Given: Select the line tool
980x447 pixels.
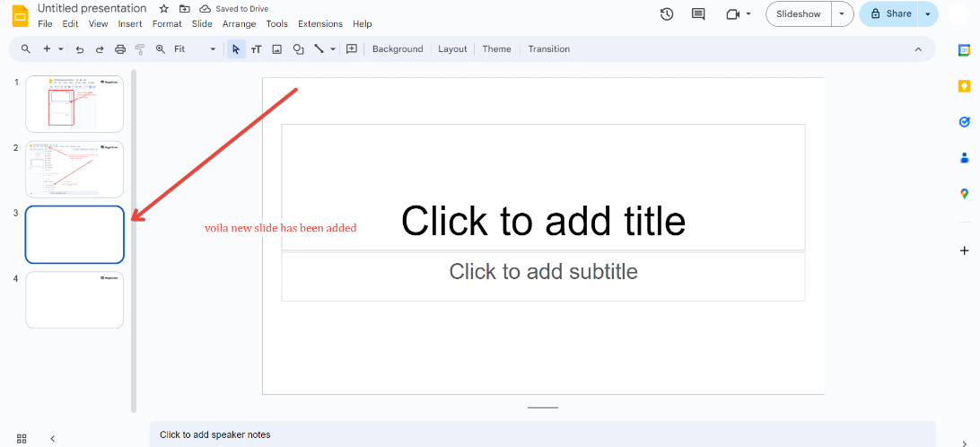Looking at the screenshot, I should [x=319, y=48].
